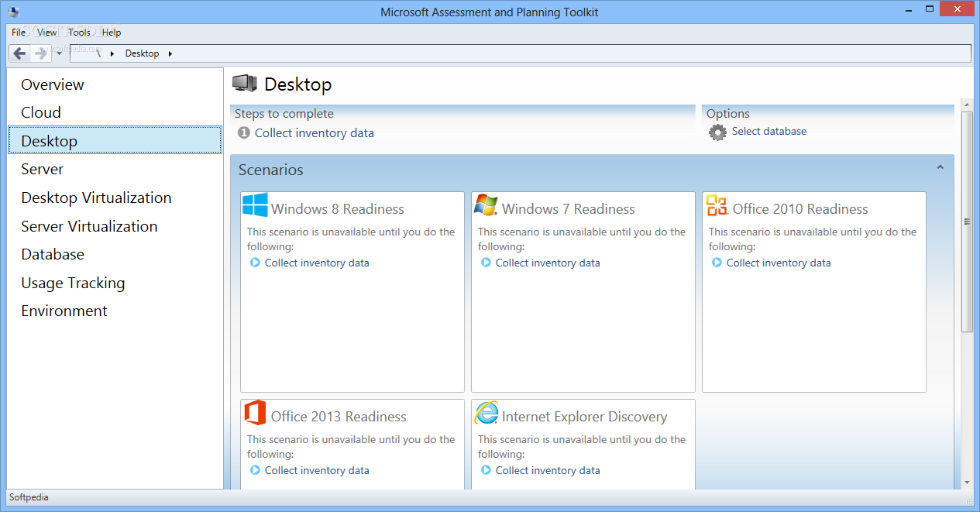Image resolution: width=980 pixels, height=512 pixels.
Task: Click Collect inventory data under Steps to complete
Action: coord(315,133)
